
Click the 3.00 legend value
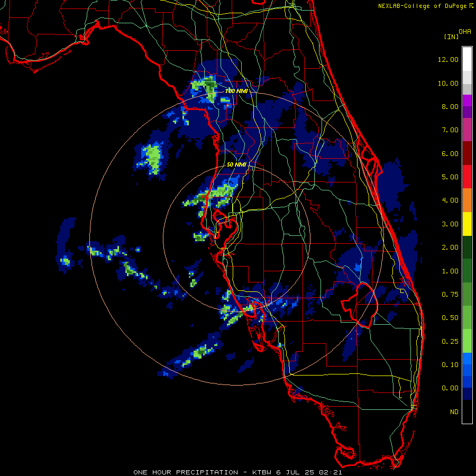click(450, 224)
